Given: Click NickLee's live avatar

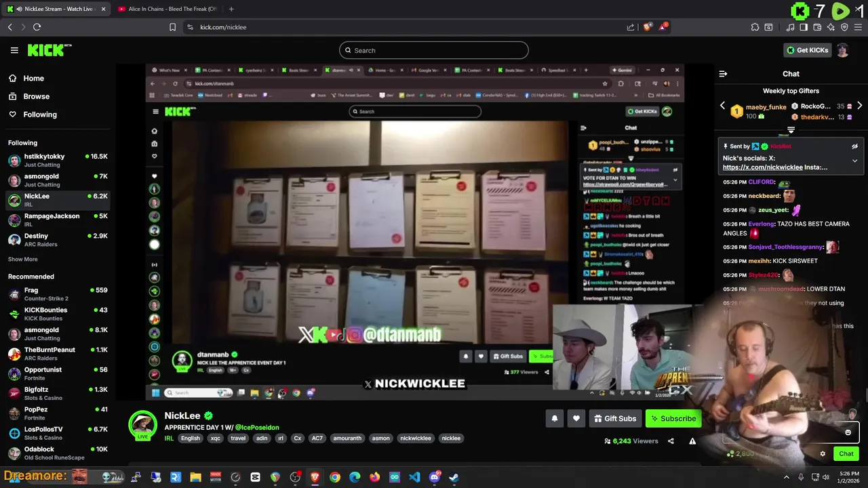Looking at the screenshot, I should coord(143,425).
